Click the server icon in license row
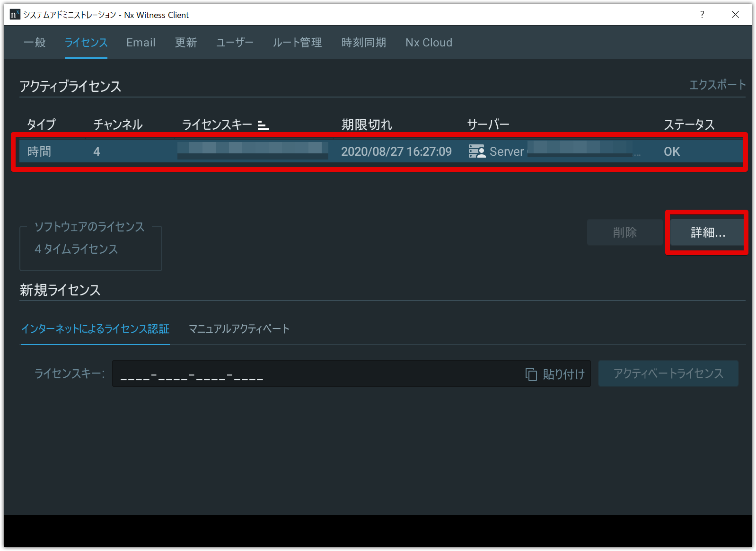The height and width of the screenshot is (551, 756). point(477,151)
